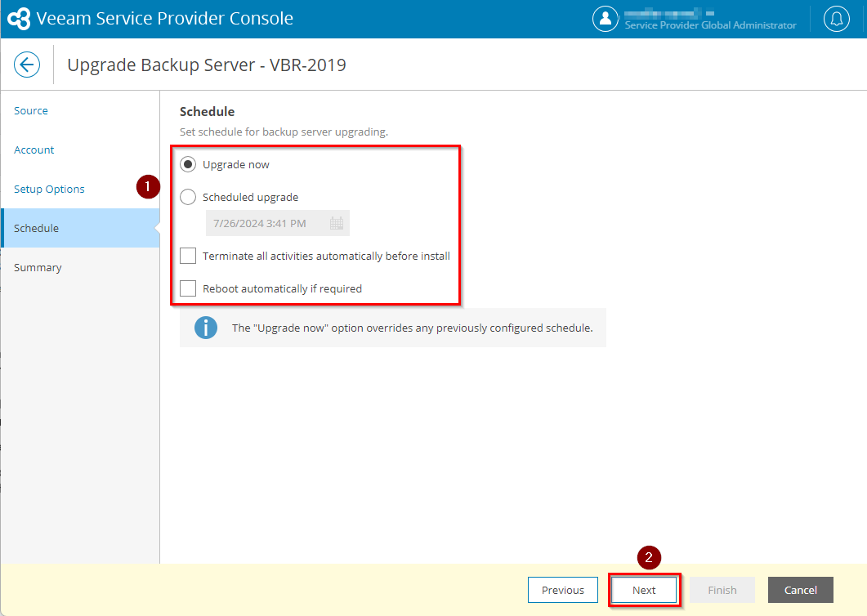Go to the Account wizard step
Image resolution: width=867 pixels, height=616 pixels.
click(34, 150)
